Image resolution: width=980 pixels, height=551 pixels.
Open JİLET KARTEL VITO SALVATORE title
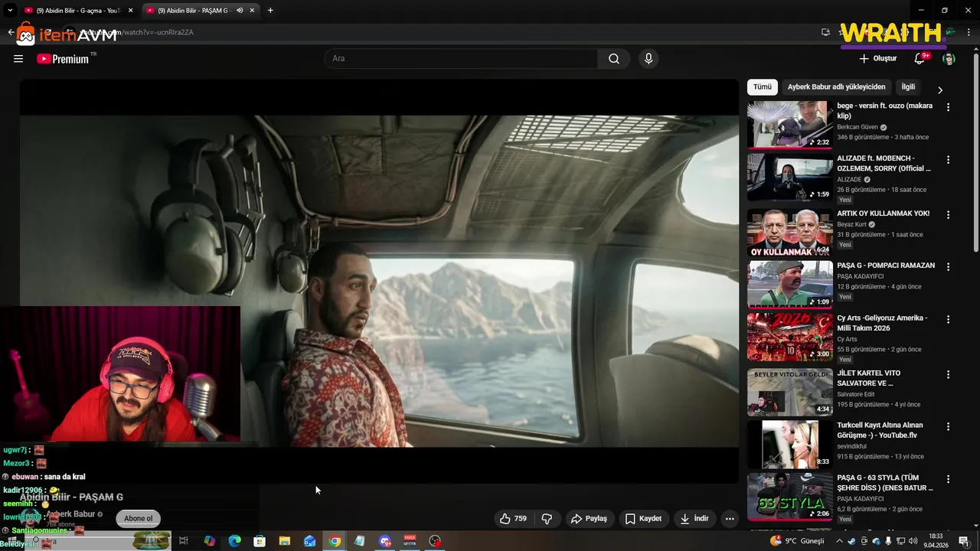(869, 378)
